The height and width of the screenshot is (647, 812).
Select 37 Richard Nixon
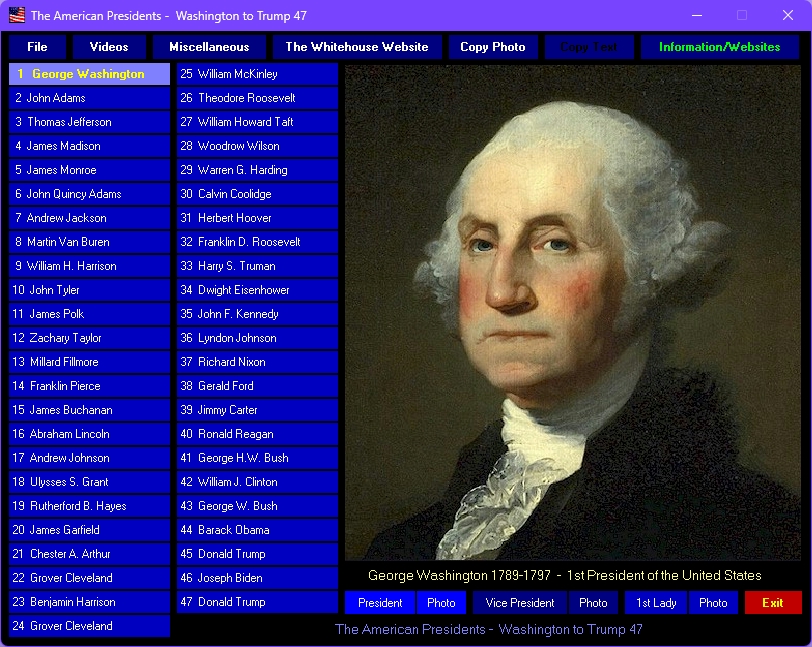[x=257, y=362]
